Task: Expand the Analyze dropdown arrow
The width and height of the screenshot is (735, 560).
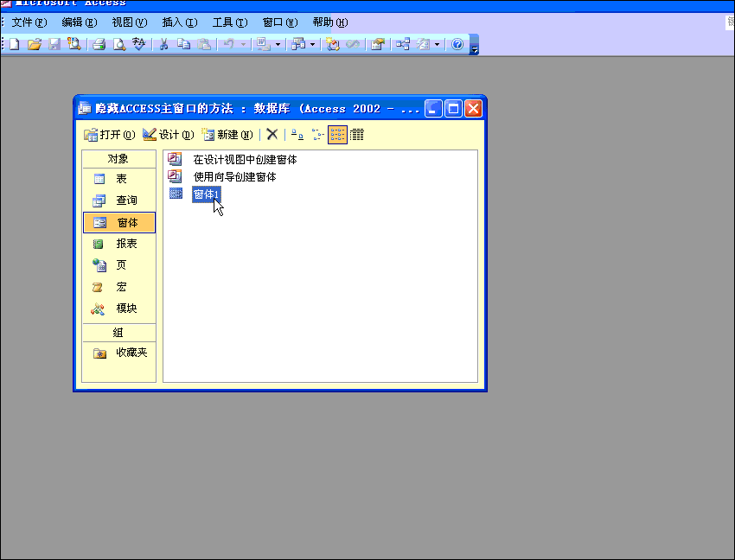Action: [313, 45]
